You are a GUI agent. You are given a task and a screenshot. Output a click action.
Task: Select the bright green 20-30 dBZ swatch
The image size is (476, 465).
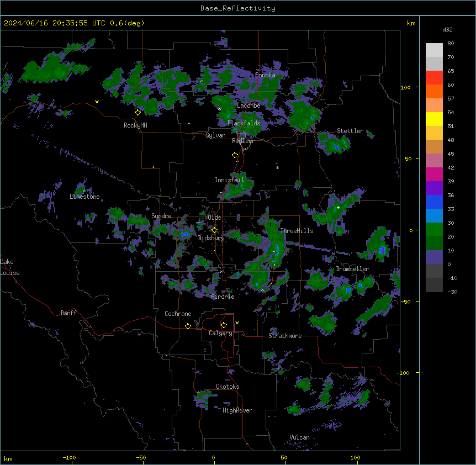coord(434,230)
